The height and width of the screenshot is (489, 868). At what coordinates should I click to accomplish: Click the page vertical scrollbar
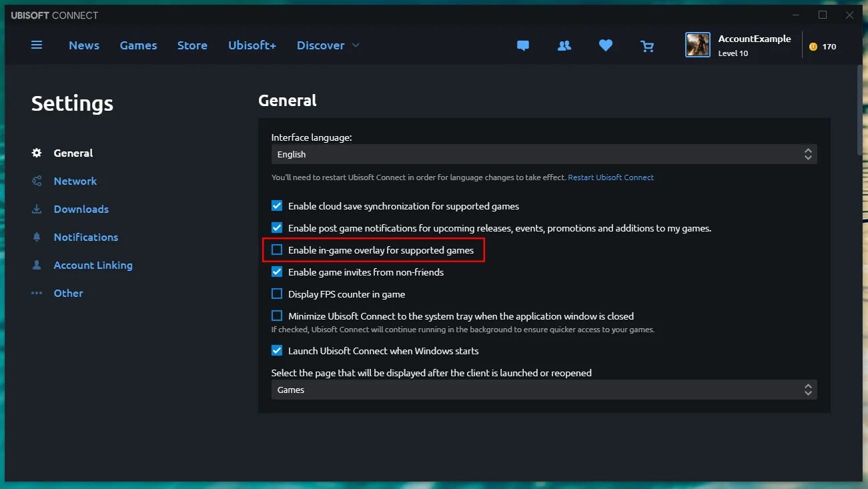[859, 110]
